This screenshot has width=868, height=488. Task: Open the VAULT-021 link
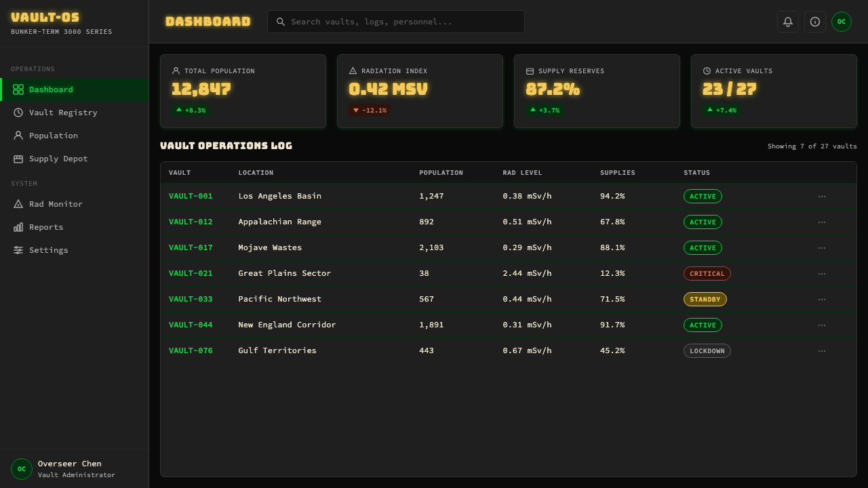191,273
